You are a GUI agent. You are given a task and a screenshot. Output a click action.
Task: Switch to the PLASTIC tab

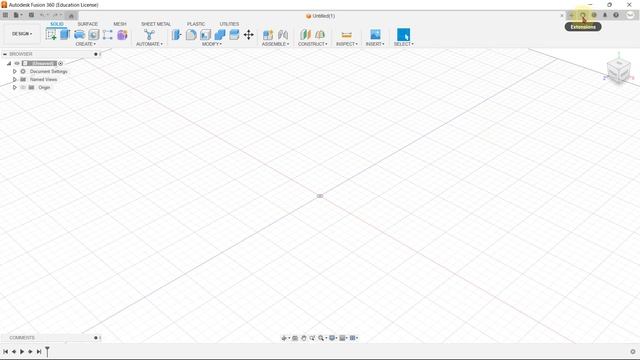(196, 24)
